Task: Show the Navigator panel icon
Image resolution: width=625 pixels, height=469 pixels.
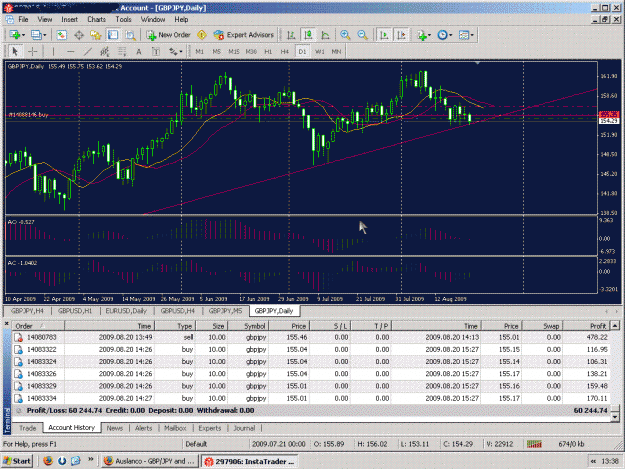Action: [96, 35]
